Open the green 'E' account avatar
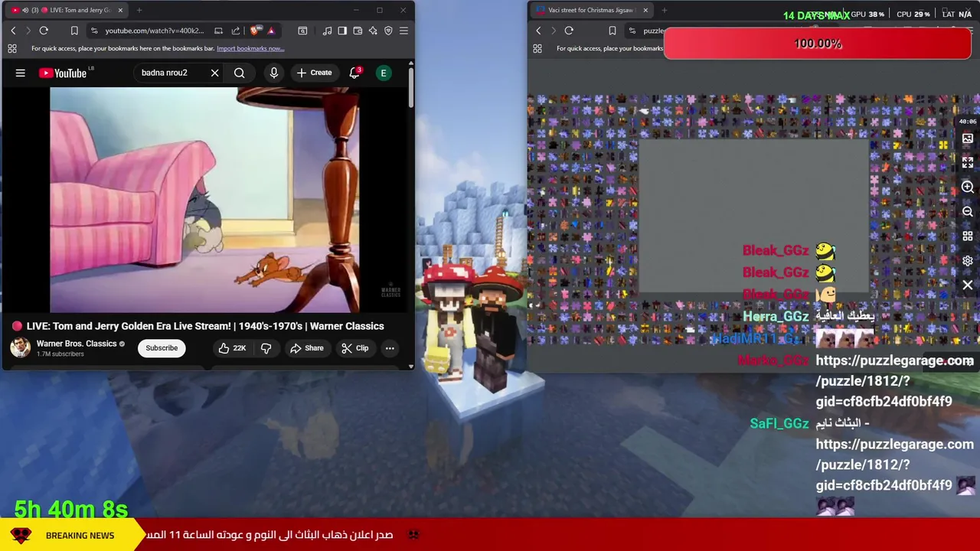This screenshot has width=980, height=551. pos(384,73)
